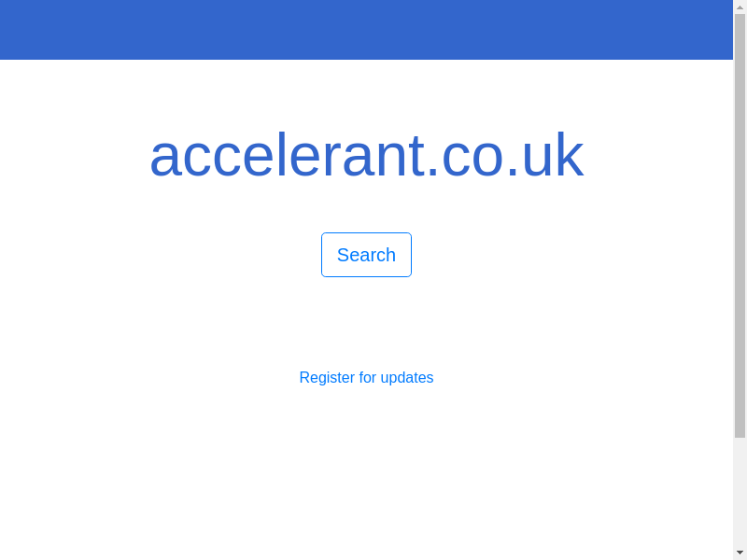Screen dimensions: 747x560
Task: Click the vertical scrollbar thumb
Action: point(740,226)
